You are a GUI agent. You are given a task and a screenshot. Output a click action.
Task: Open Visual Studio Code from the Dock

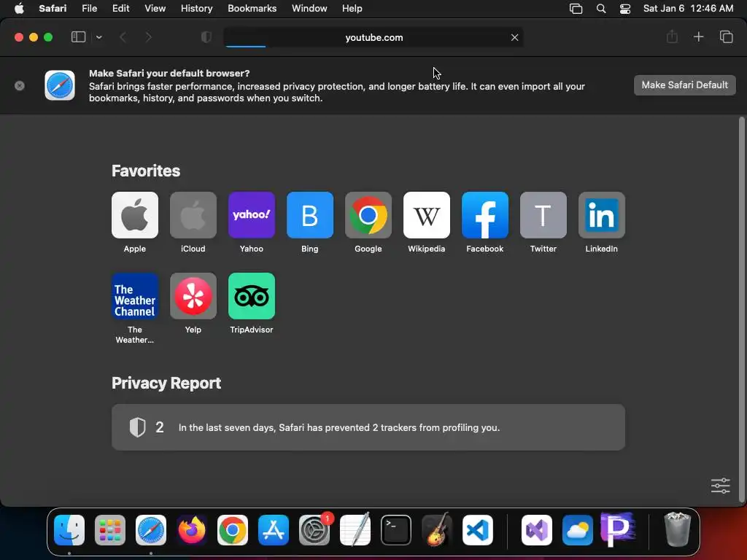pos(478,530)
